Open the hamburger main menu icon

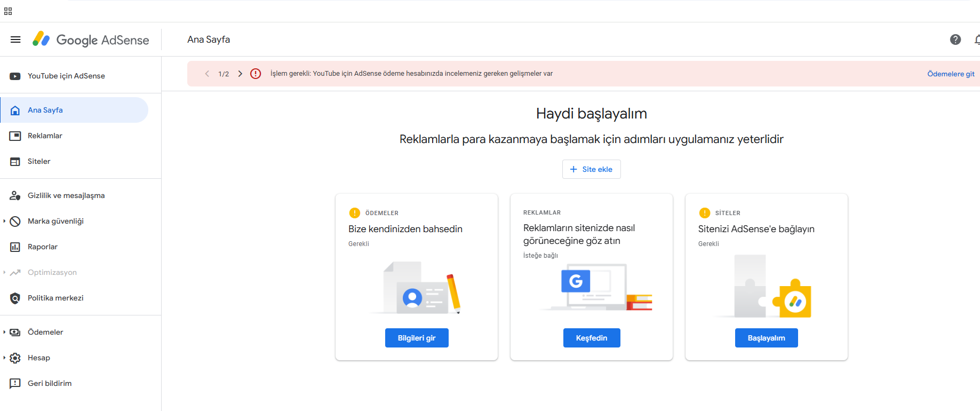tap(15, 39)
